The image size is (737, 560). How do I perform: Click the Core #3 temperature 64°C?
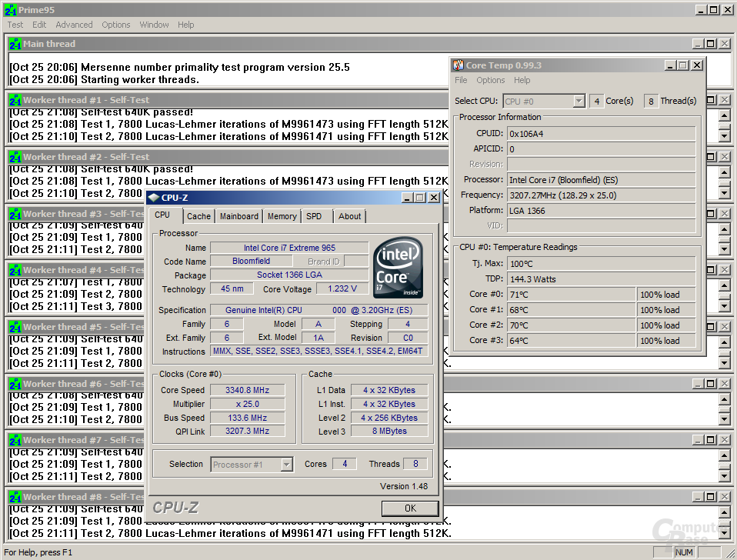(x=571, y=341)
